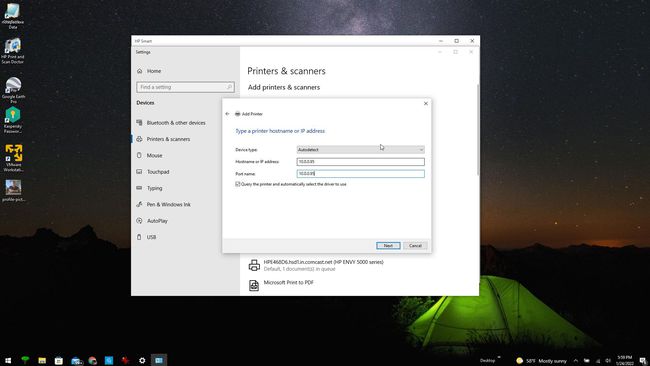Open profile picture file on desktop
Viewport: 650px width, 366px height.
tap(13, 191)
